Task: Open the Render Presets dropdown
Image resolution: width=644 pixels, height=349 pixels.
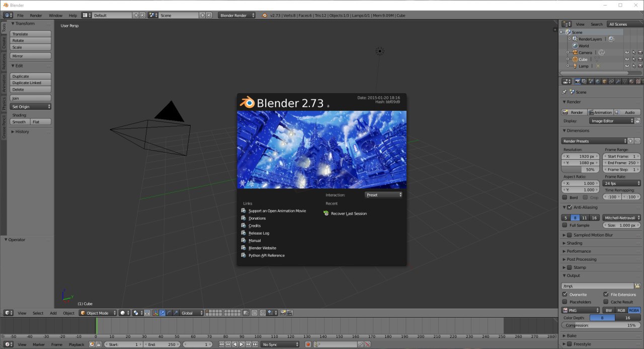Action: [x=594, y=141]
